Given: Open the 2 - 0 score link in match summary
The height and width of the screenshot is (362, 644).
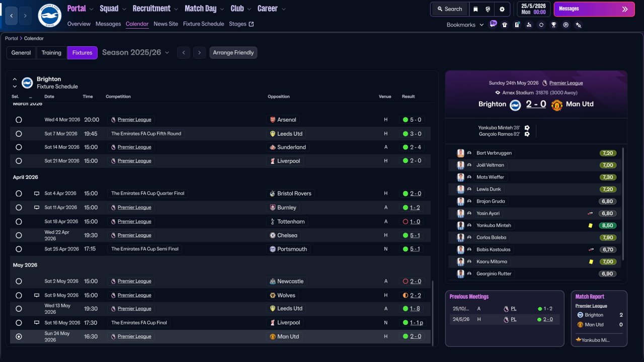Looking at the screenshot, I should [x=536, y=104].
